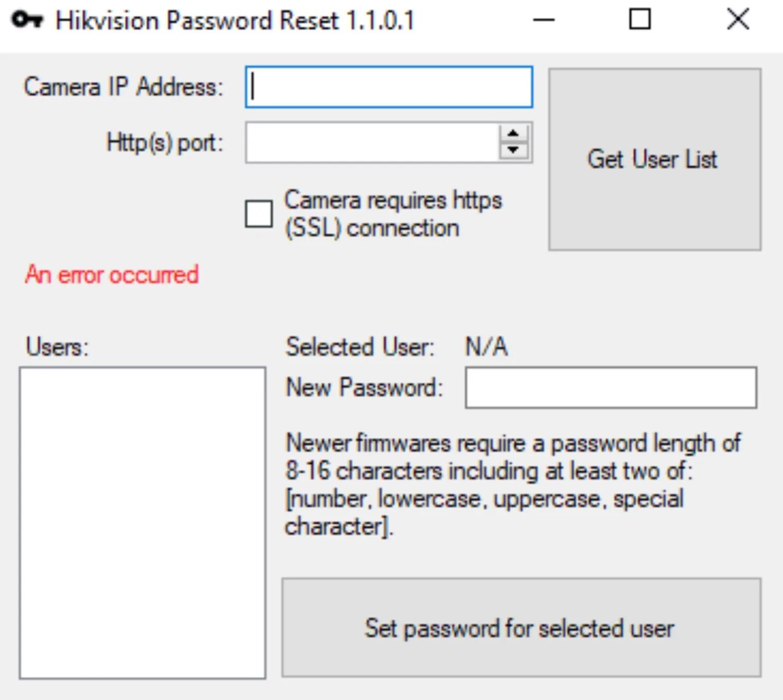Minimize the Hikvision Password Reset window
Screen dimensions: 783x700
click(x=544, y=20)
